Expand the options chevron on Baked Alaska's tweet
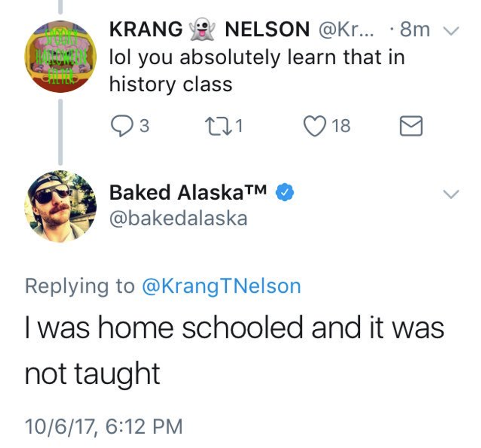This screenshot has width=481, height=448. [x=451, y=194]
